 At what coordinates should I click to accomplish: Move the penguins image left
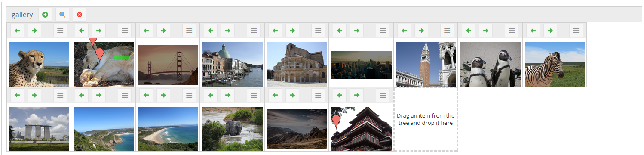point(469,31)
